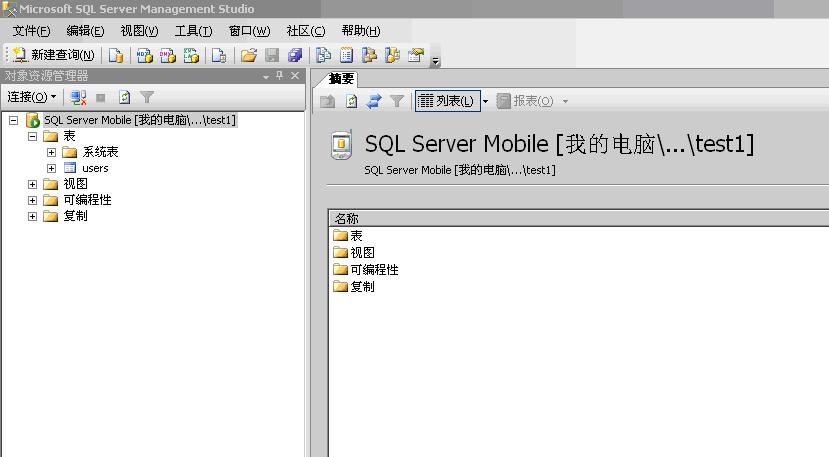
Task: Click the 报表(O) report button
Action: (x=525, y=101)
